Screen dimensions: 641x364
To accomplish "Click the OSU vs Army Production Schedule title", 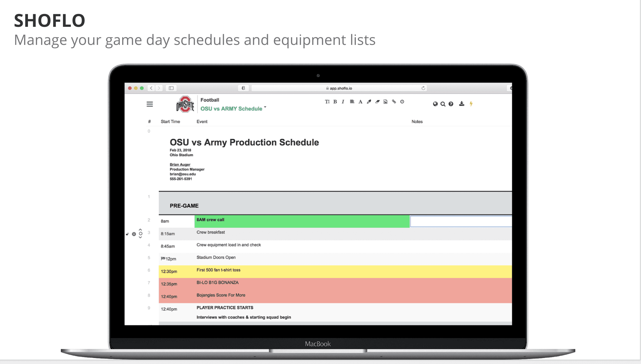I will tap(244, 142).
